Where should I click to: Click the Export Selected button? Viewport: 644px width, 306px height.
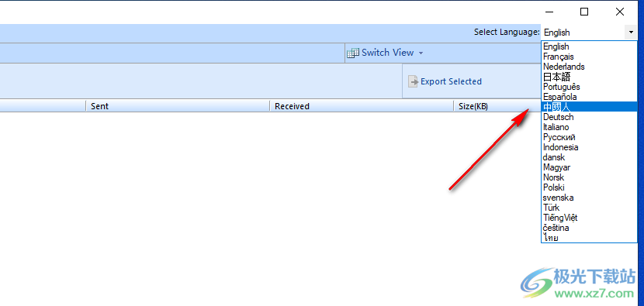click(x=445, y=81)
